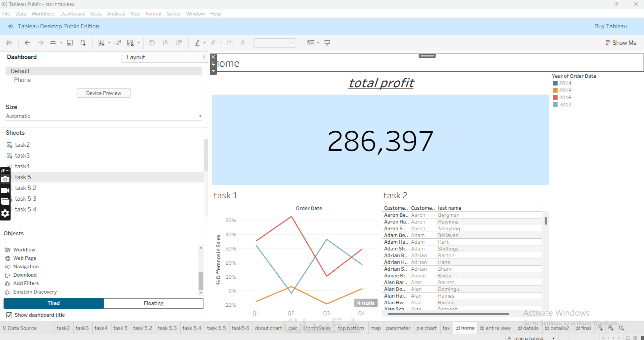Image resolution: width=644 pixels, height=340 pixels.
Task: Expand the Highlight dropdown arrow
Action: [205, 43]
